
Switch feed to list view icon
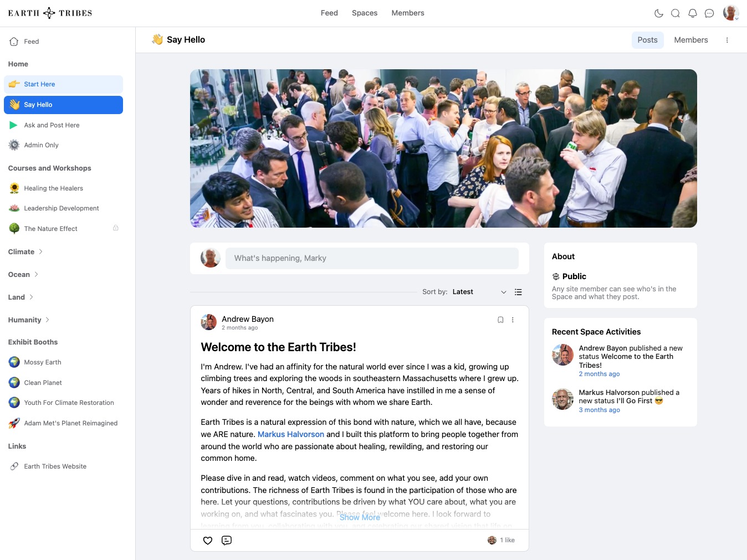click(518, 292)
